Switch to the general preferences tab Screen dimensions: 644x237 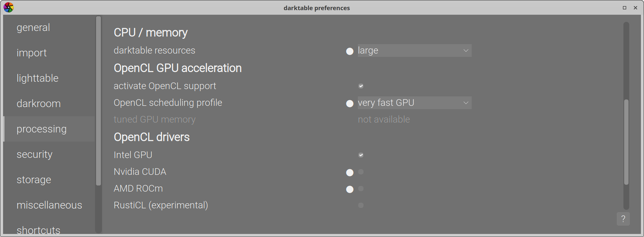[x=33, y=27]
